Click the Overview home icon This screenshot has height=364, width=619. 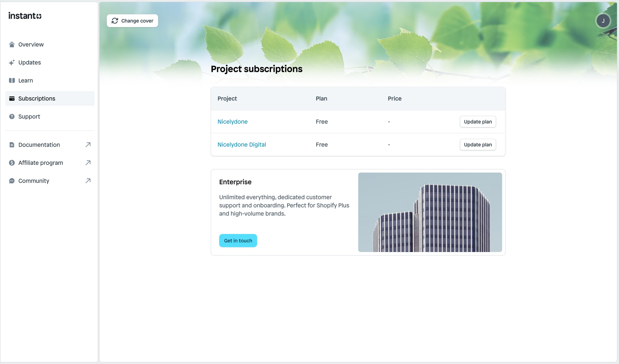12,44
